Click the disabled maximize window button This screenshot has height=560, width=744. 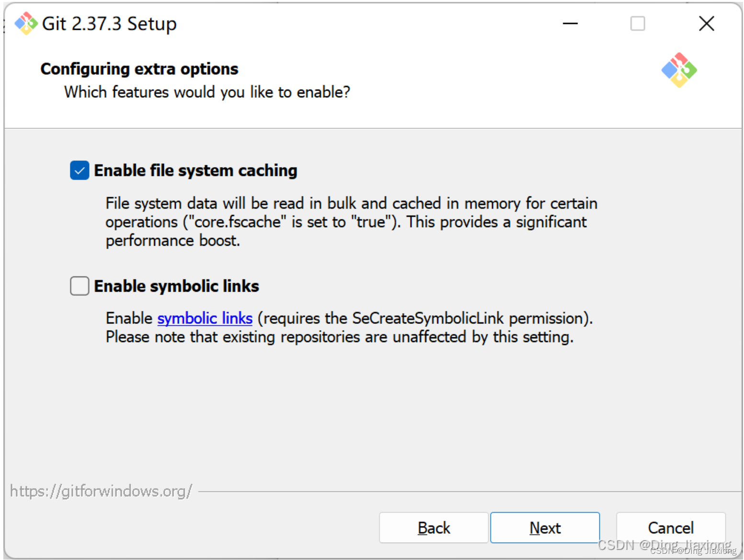tap(637, 23)
